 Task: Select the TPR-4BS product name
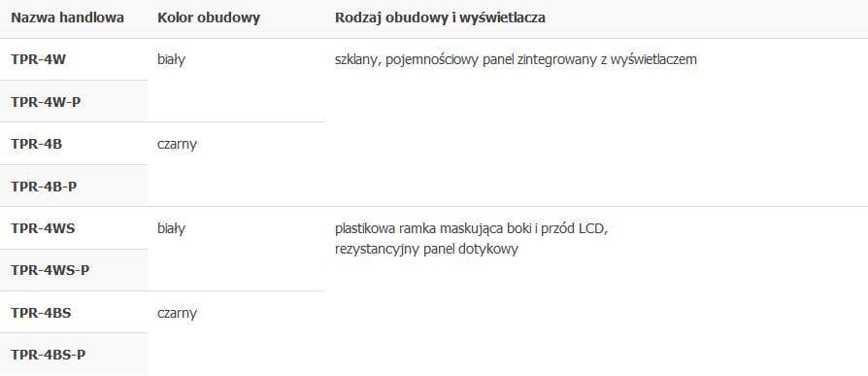41,313
